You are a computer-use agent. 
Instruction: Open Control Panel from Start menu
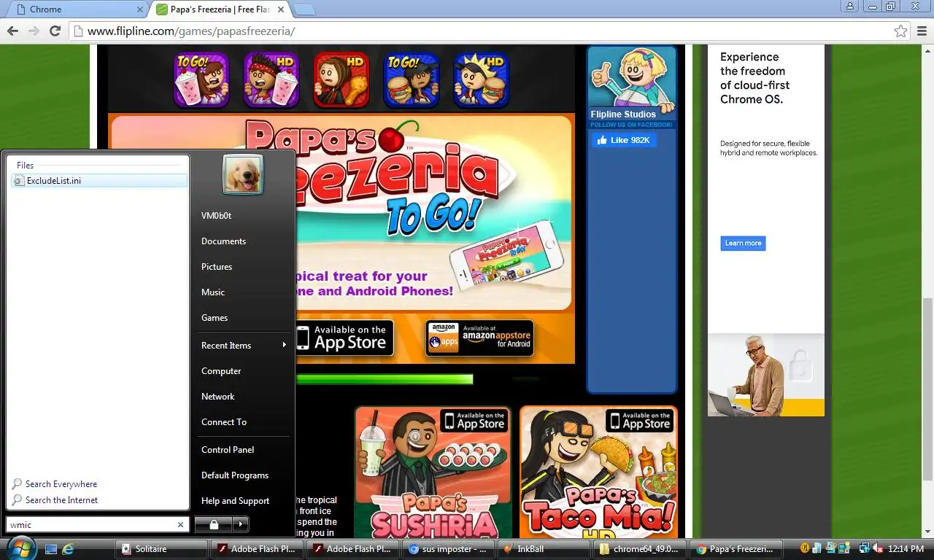coord(228,450)
